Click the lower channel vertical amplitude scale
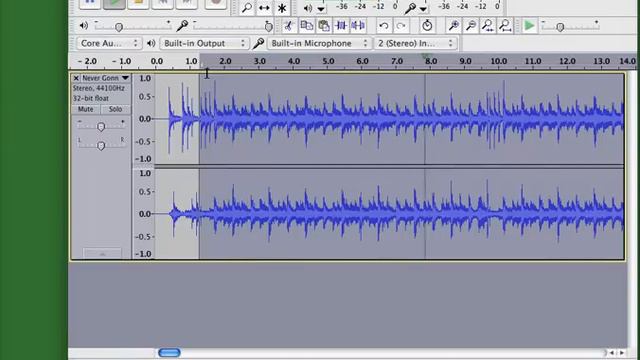 tap(144, 213)
